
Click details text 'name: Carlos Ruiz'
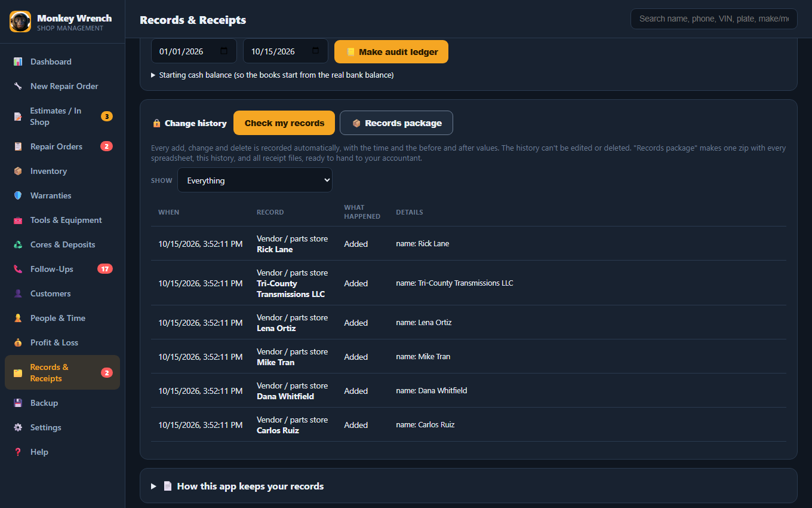click(x=425, y=424)
